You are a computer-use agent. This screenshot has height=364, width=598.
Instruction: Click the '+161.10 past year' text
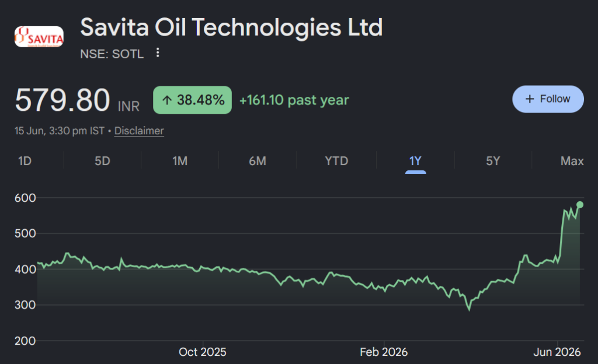pyautogui.click(x=294, y=100)
